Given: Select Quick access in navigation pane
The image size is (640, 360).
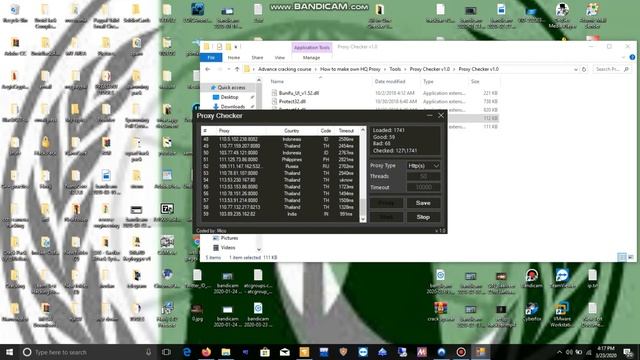Looking at the screenshot, I should pyautogui.click(x=231, y=88).
